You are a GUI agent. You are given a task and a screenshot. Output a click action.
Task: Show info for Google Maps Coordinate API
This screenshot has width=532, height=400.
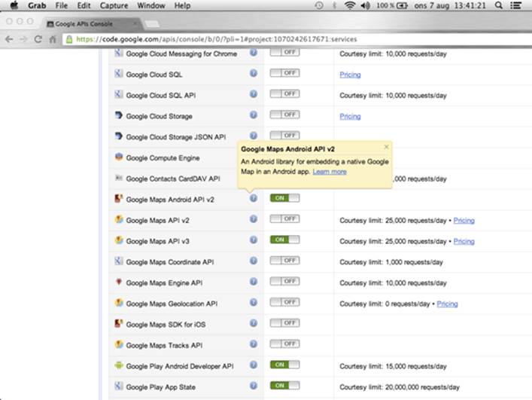(x=254, y=261)
